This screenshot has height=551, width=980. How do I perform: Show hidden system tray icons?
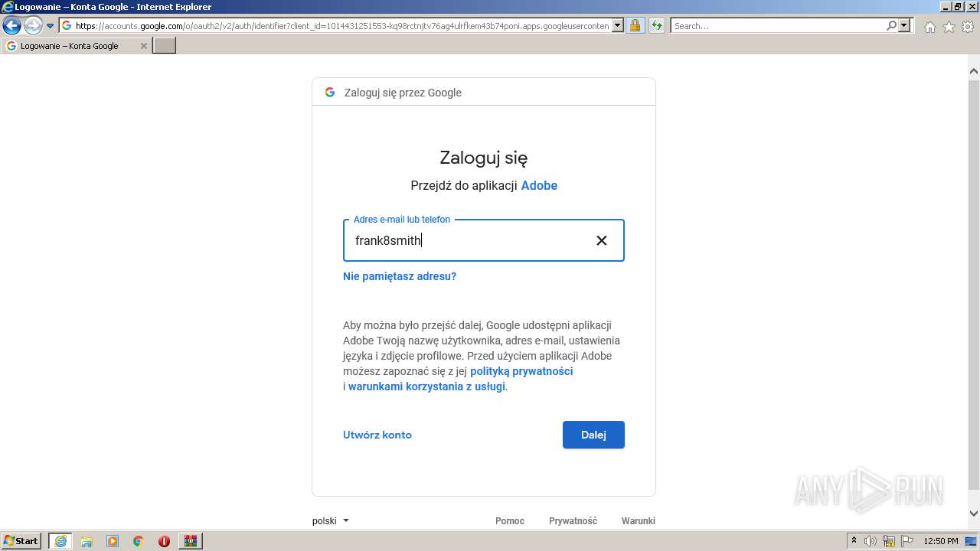click(854, 541)
